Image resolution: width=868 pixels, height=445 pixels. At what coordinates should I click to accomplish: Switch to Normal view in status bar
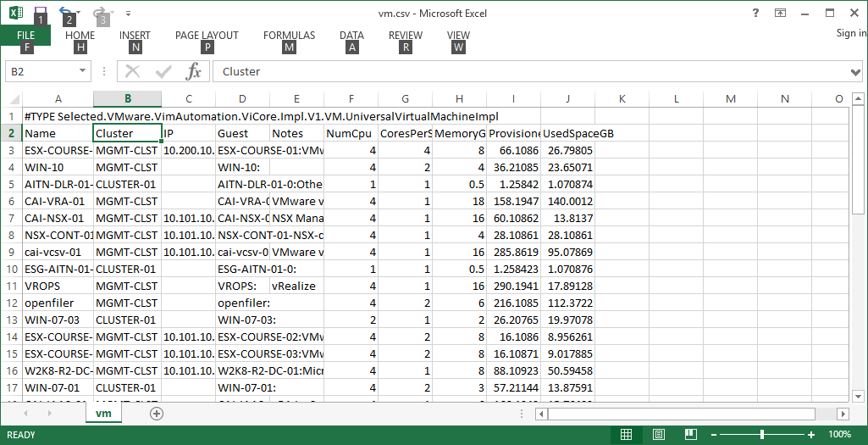[x=626, y=435]
